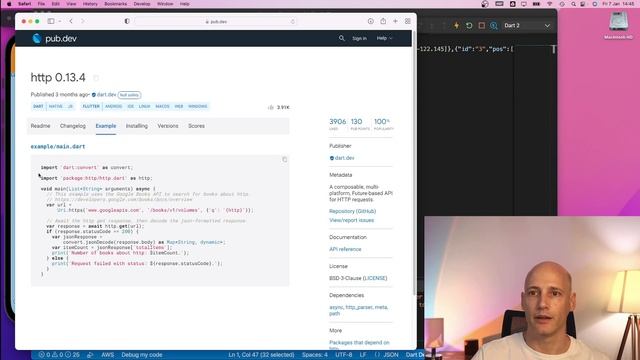Click Wi-Fi icon in menu bar
Screen dimensions: 640x360
pos(550,4)
